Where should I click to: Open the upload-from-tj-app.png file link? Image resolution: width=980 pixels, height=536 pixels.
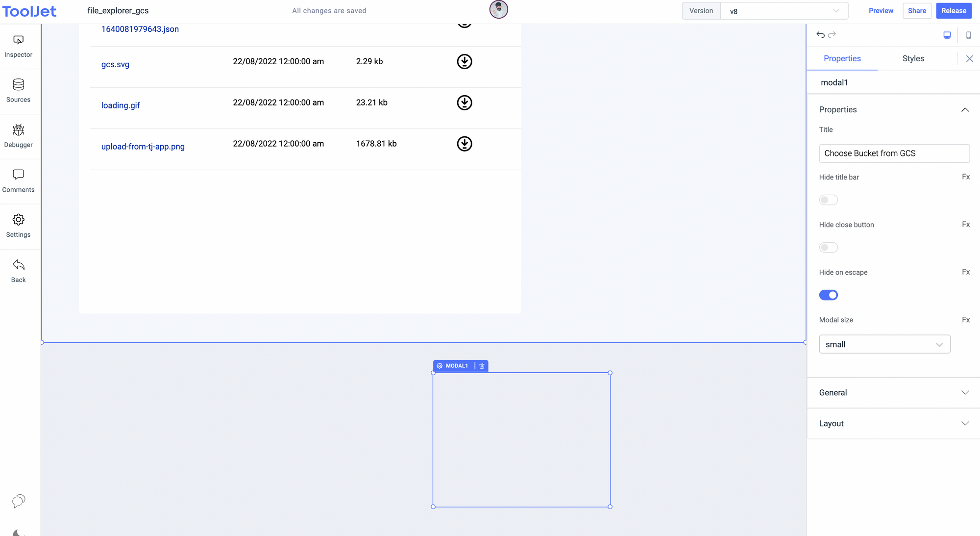tap(143, 146)
